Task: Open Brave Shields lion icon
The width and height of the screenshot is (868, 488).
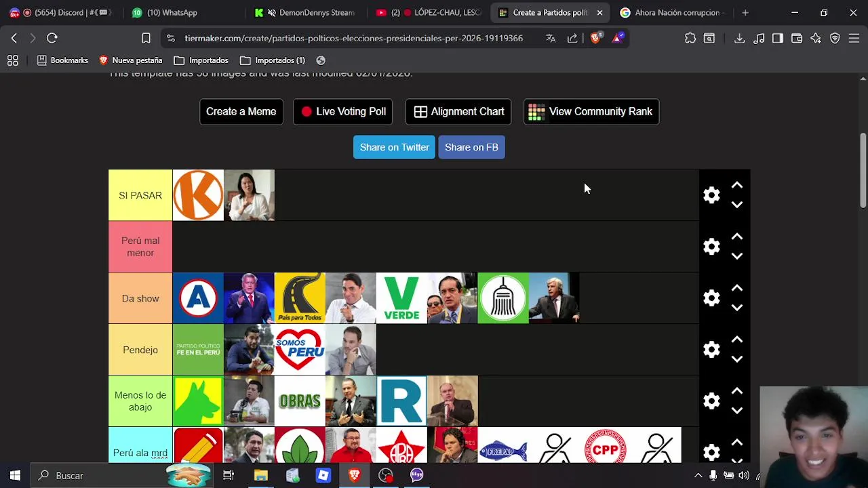Action: coord(595,38)
